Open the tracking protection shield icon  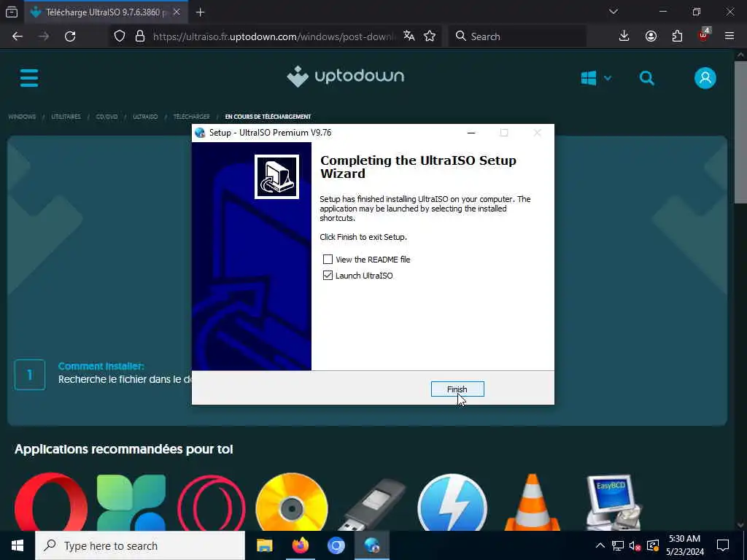click(120, 36)
